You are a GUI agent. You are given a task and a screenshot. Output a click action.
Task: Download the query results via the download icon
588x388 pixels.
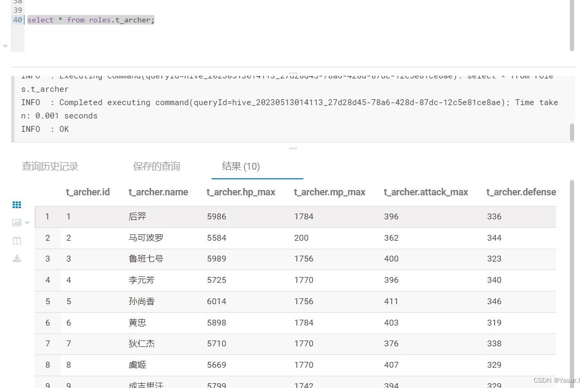pyautogui.click(x=17, y=258)
